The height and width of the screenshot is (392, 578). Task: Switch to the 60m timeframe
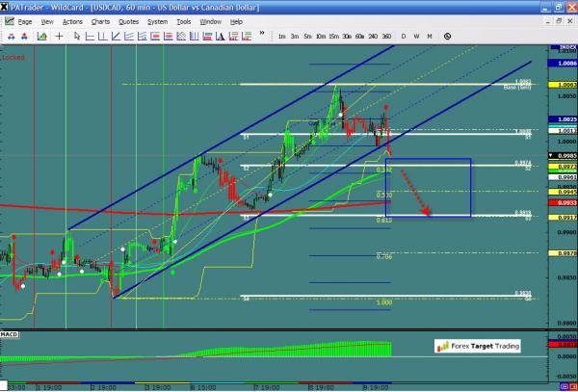(x=358, y=37)
